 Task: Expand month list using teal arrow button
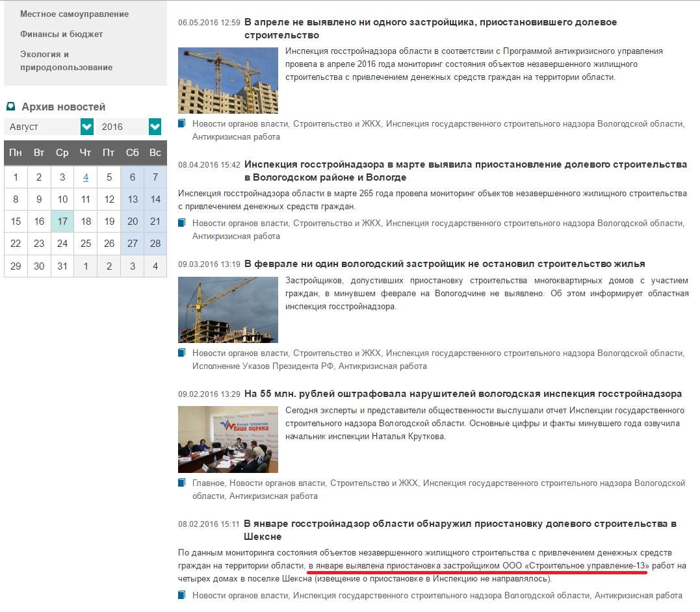coord(87,127)
